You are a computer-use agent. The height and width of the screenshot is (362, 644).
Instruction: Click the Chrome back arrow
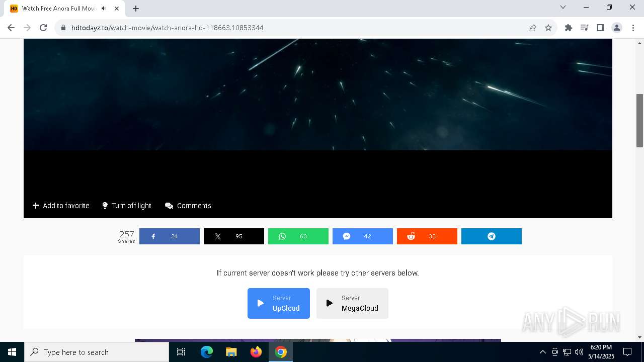tap(11, 28)
